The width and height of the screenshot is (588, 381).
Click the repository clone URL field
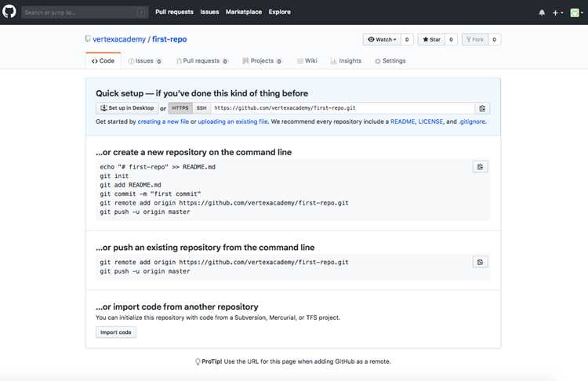click(x=343, y=108)
